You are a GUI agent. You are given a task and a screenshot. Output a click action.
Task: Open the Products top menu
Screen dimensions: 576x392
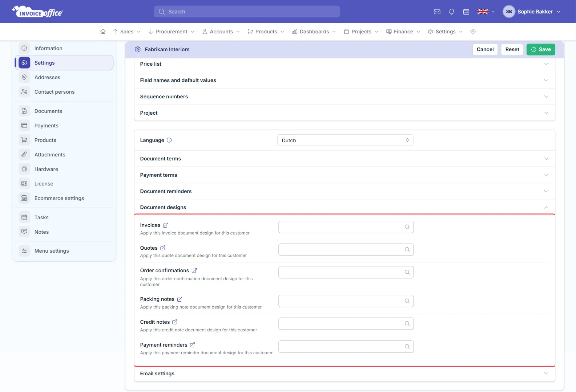266,32
